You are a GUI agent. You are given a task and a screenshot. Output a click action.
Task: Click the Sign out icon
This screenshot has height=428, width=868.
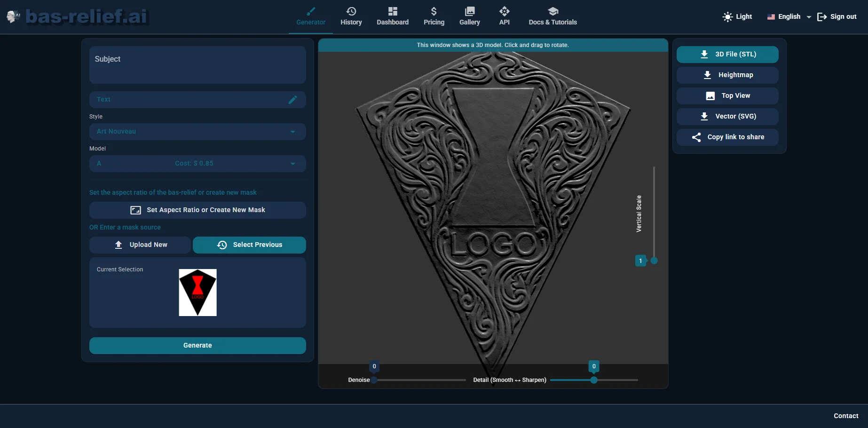click(x=821, y=17)
